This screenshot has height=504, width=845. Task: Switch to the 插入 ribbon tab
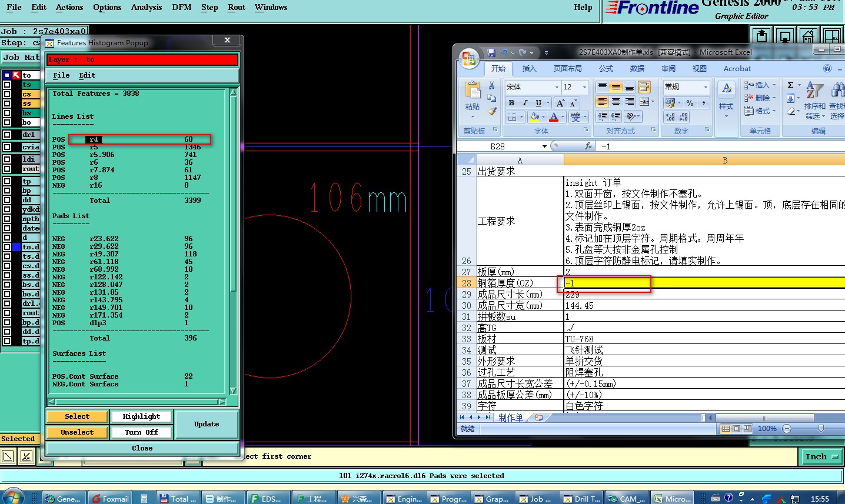[529, 69]
